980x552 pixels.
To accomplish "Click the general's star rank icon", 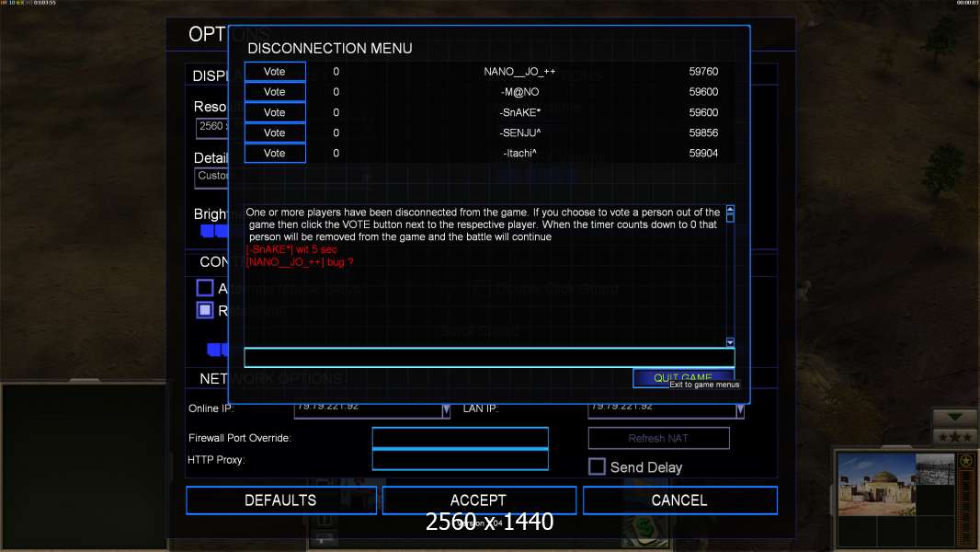I will [x=965, y=461].
